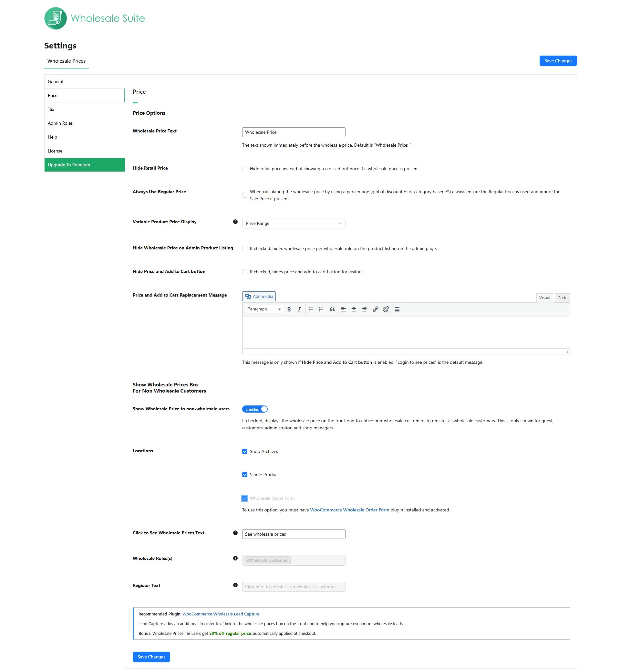Image resolution: width=620 pixels, height=672 pixels.
Task: Switch to the Wholesale Prices tab
Action: [x=67, y=61]
